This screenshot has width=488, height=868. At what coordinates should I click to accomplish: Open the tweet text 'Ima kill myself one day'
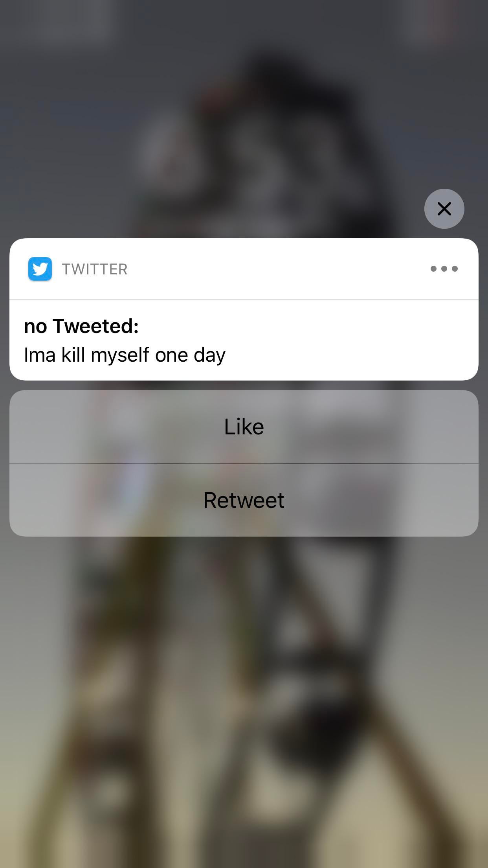pos(125,355)
